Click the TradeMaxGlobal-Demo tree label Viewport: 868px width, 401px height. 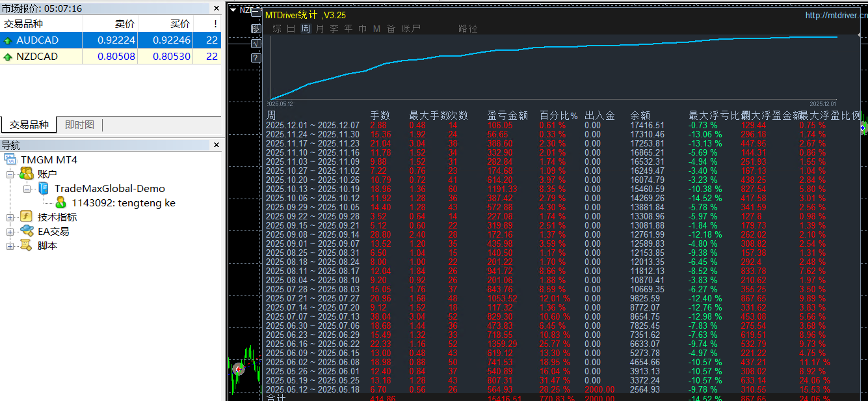[x=110, y=188]
